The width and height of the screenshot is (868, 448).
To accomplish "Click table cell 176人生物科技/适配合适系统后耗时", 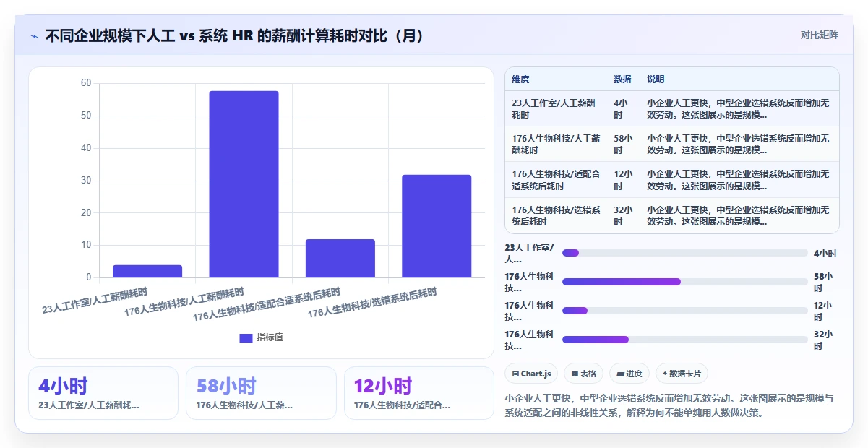I will pos(557,179).
